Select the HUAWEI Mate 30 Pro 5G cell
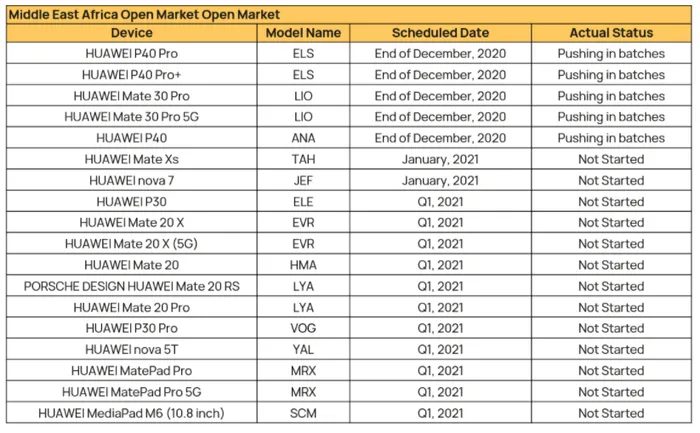700x433 pixels. click(132, 117)
